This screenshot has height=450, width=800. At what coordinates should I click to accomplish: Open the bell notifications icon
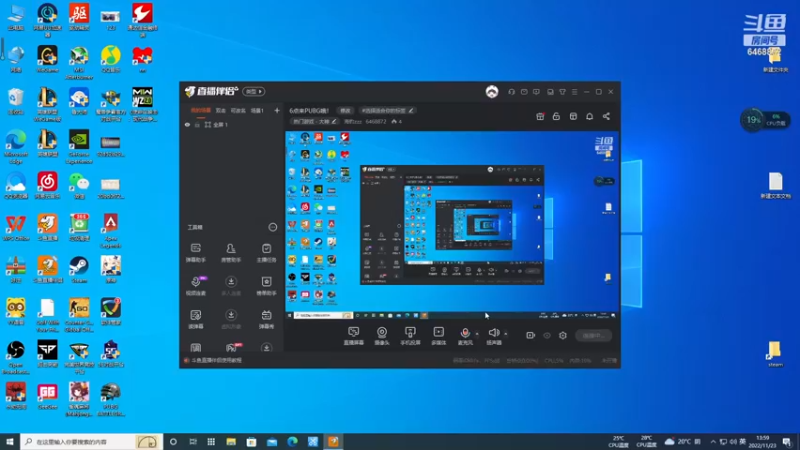point(589,116)
